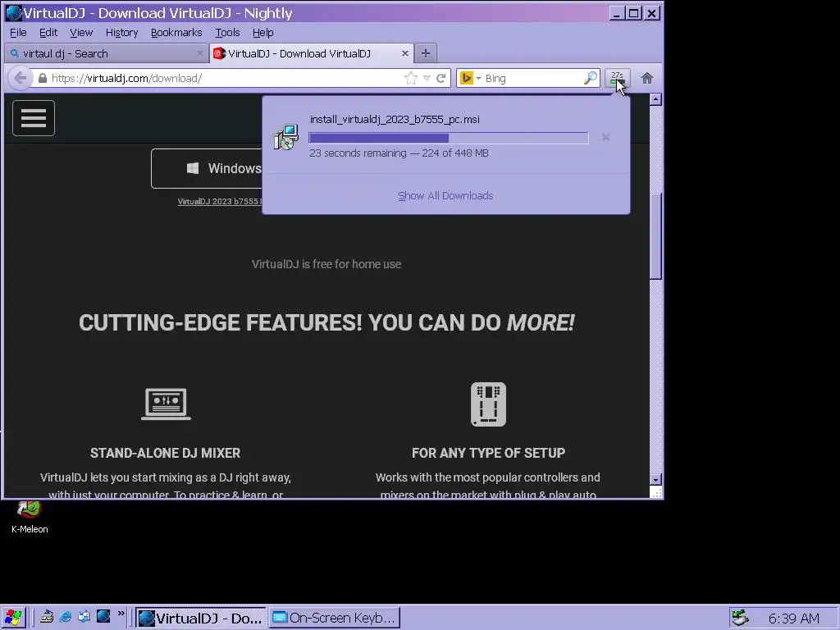Viewport: 840px width, 630px height.
Task: Open the File menu
Action: (18, 33)
